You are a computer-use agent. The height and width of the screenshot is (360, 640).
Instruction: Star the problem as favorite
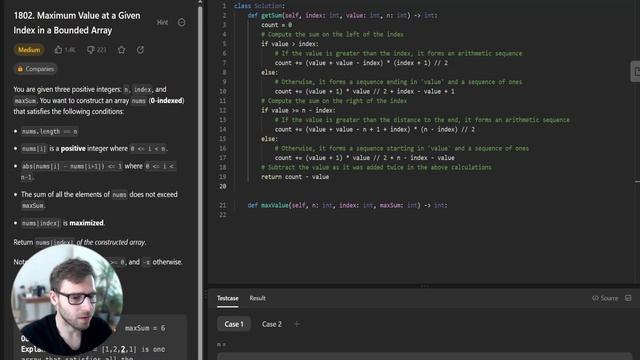pos(122,50)
